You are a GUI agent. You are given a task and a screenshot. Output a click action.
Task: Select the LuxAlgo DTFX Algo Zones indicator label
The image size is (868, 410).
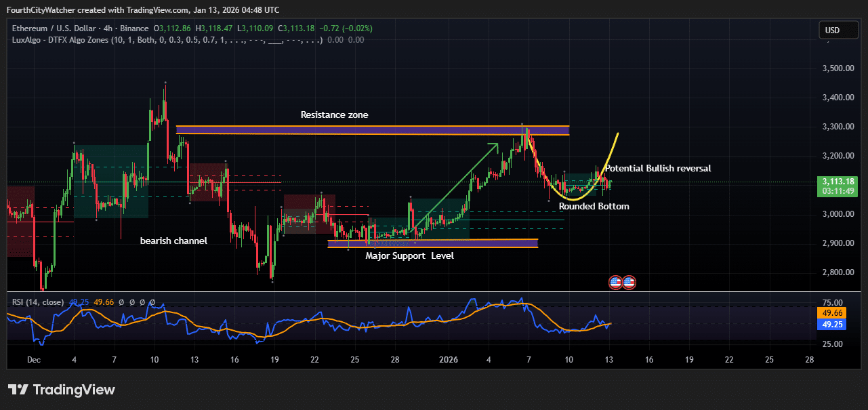click(x=167, y=40)
